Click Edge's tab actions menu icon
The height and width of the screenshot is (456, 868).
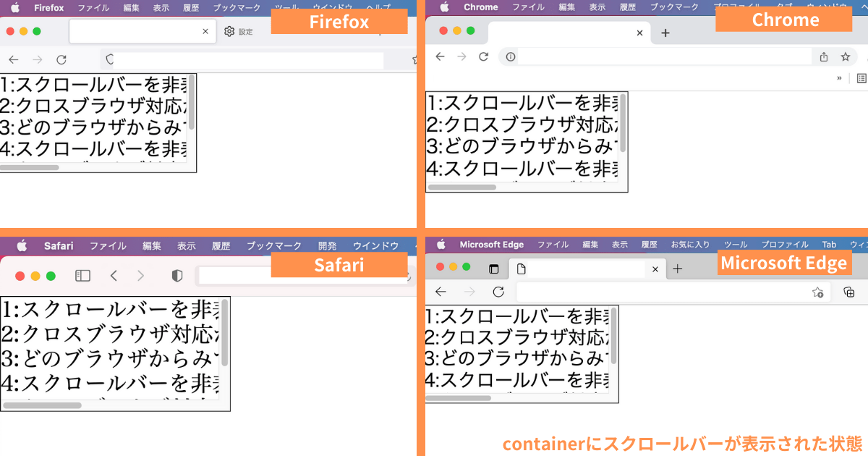coord(495,269)
